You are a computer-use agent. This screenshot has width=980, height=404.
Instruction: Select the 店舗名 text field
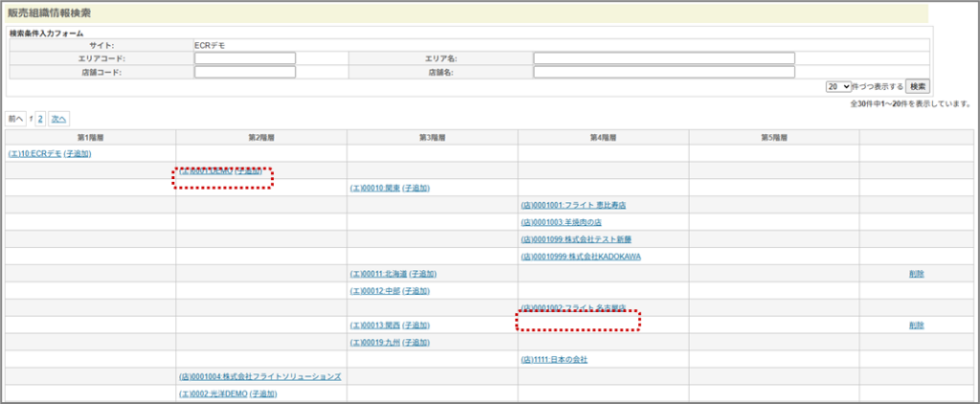click(663, 72)
